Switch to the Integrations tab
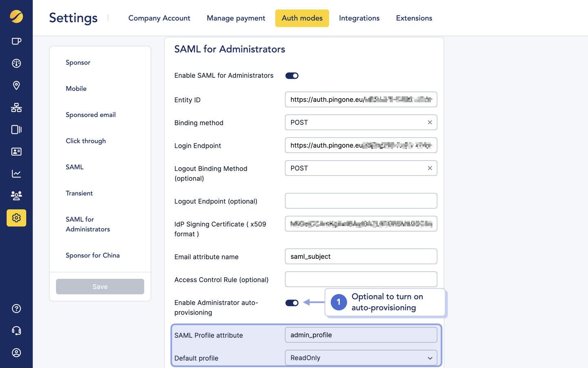The image size is (588, 368). pos(359,18)
